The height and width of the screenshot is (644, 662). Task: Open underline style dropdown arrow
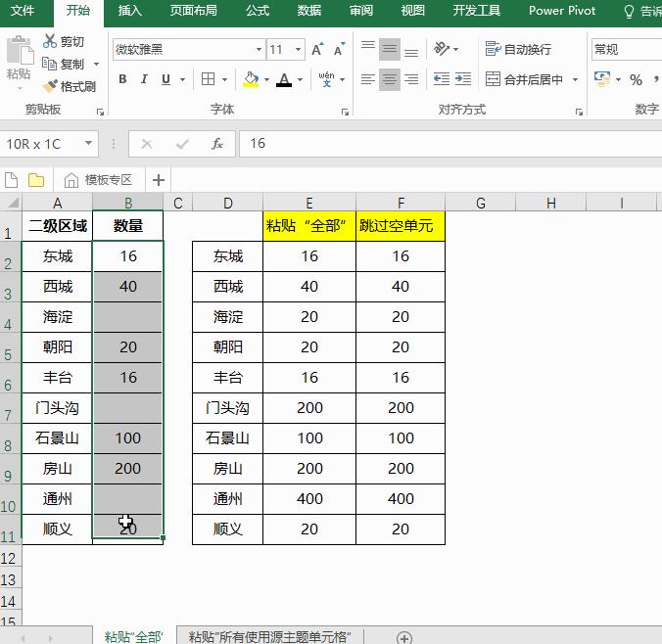click(x=182, y=79)
